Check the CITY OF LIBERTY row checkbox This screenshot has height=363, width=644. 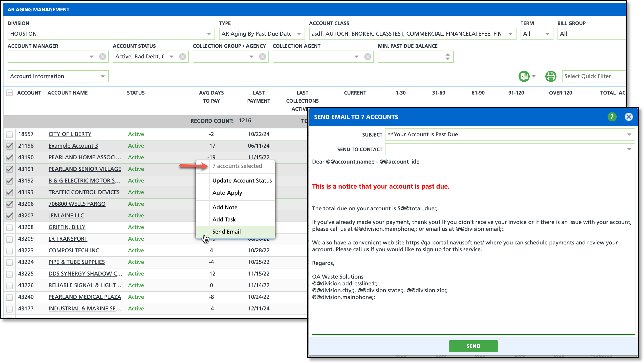(x=9, y=134)
